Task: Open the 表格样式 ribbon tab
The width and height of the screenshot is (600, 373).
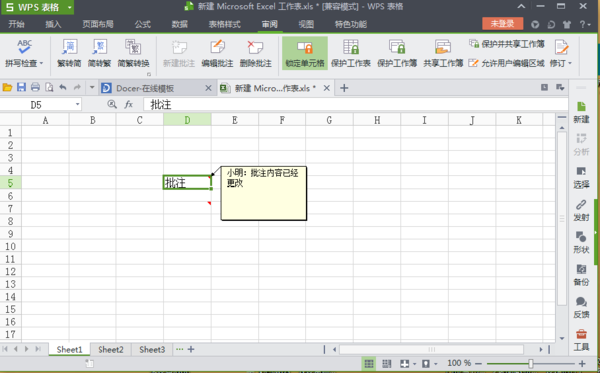Action: coord(225,24)
